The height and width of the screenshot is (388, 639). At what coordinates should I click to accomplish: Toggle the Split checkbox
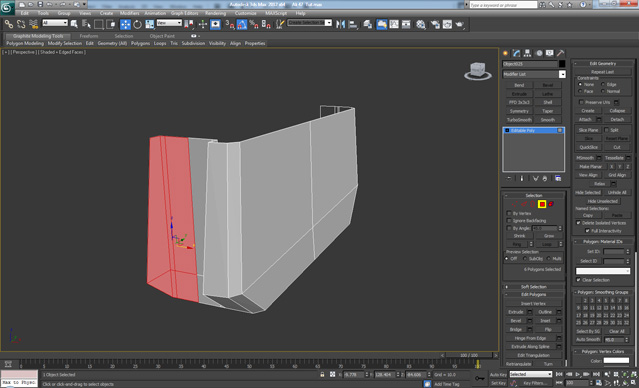[x=606, y=130]
